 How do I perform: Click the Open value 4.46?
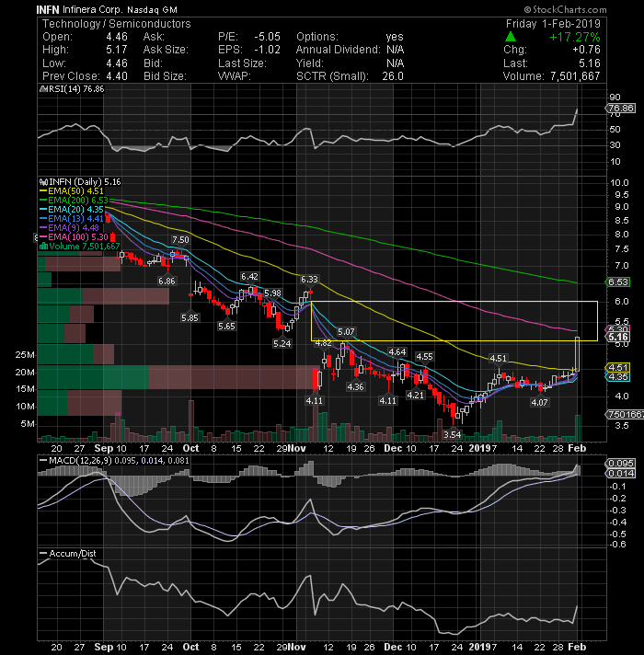pyautogui.click(x=117, y=37)
